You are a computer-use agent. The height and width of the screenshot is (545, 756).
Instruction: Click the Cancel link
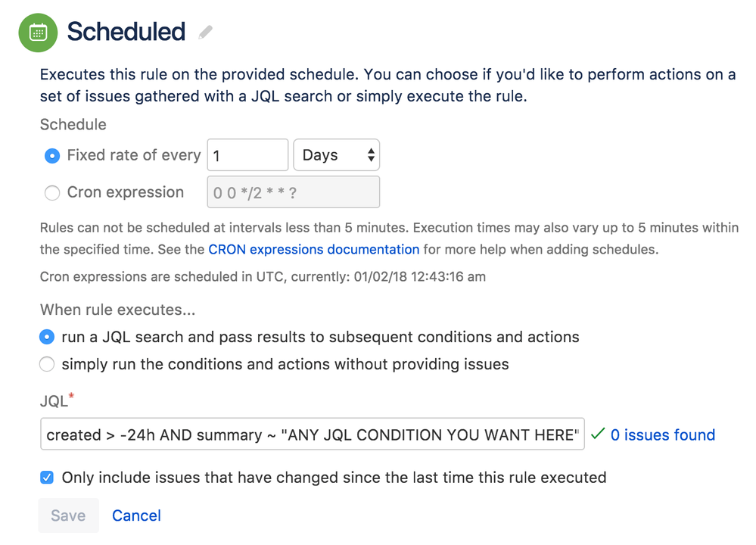pyautogui.click(x=136, y=515)
